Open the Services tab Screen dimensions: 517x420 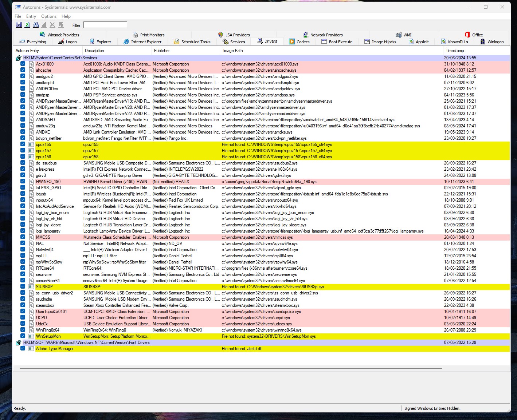(234, 42)
